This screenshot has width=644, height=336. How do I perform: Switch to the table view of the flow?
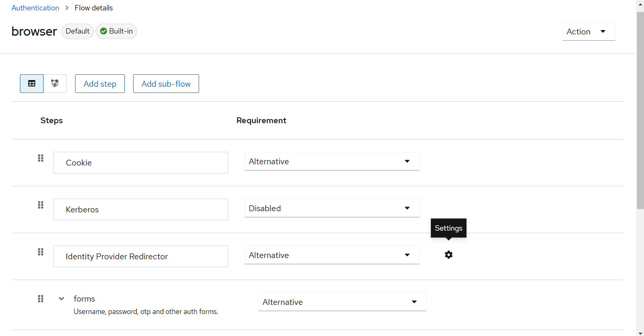tap(32, 83)
